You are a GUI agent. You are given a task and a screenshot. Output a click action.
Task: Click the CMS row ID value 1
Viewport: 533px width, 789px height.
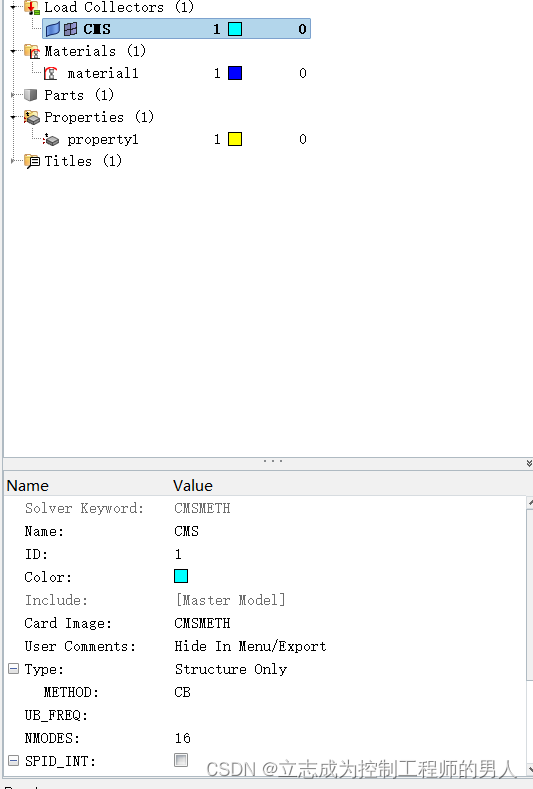[x=217, y=29]
